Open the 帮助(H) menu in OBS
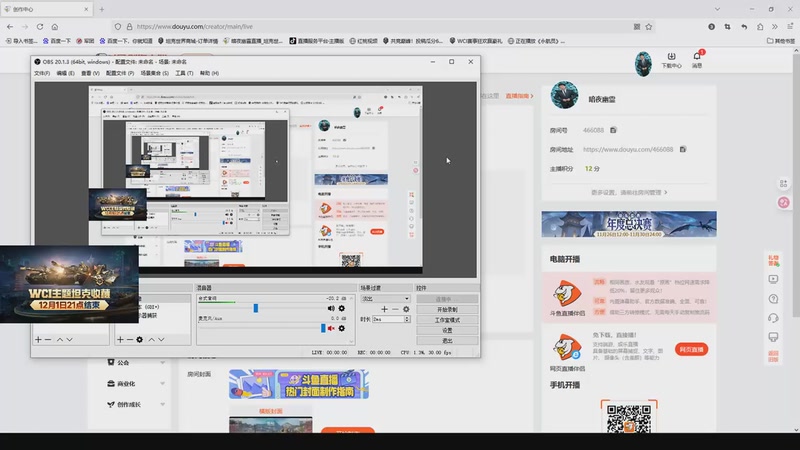 click(209, 73)
